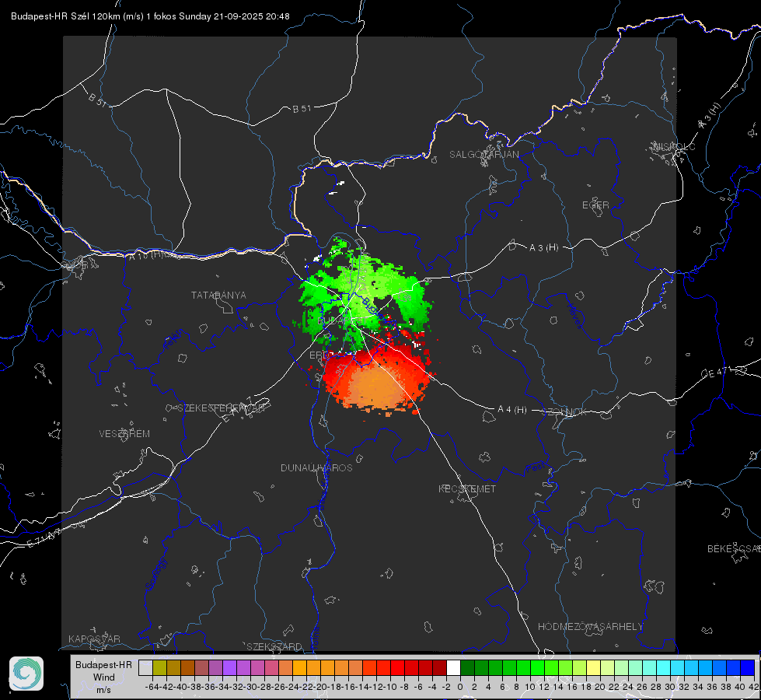Click the -20 value on the legend scale
Screen dimensions: 761x700
tap(321, 687)
